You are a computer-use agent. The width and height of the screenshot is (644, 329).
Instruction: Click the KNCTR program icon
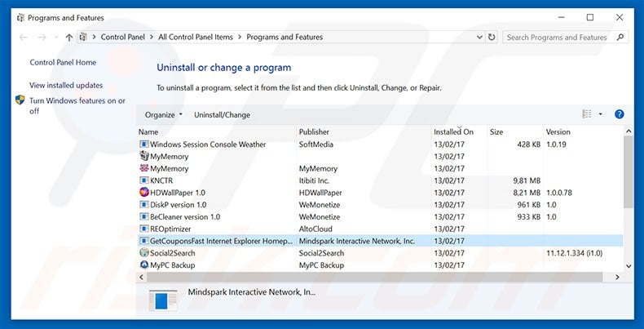[143, 180]
